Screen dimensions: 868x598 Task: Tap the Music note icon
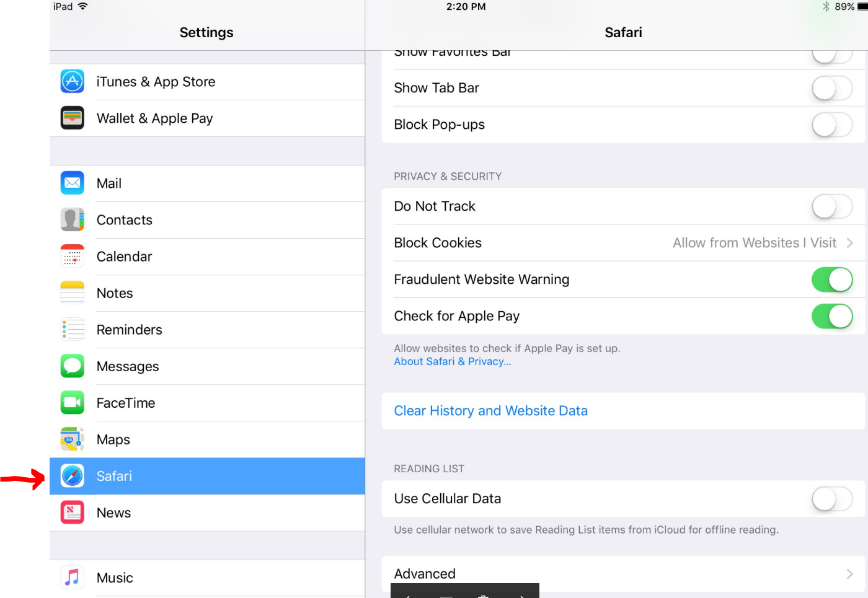click(73, 578)
